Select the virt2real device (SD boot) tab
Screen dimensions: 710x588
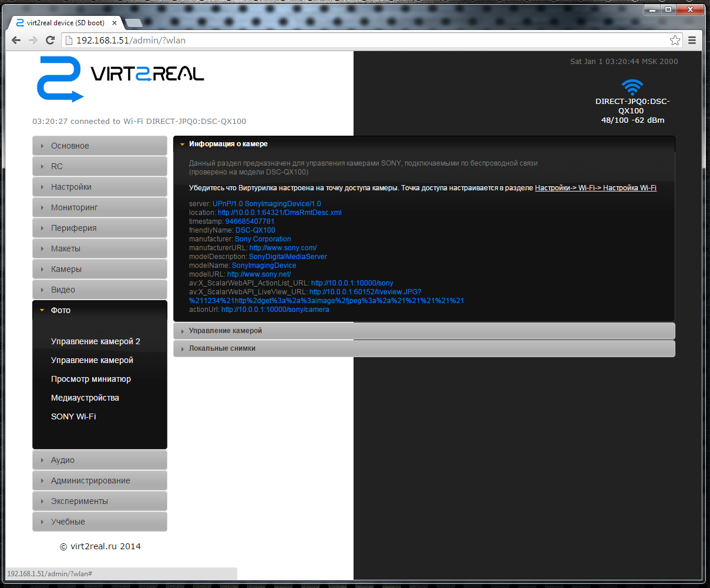(x=65, y=23)
